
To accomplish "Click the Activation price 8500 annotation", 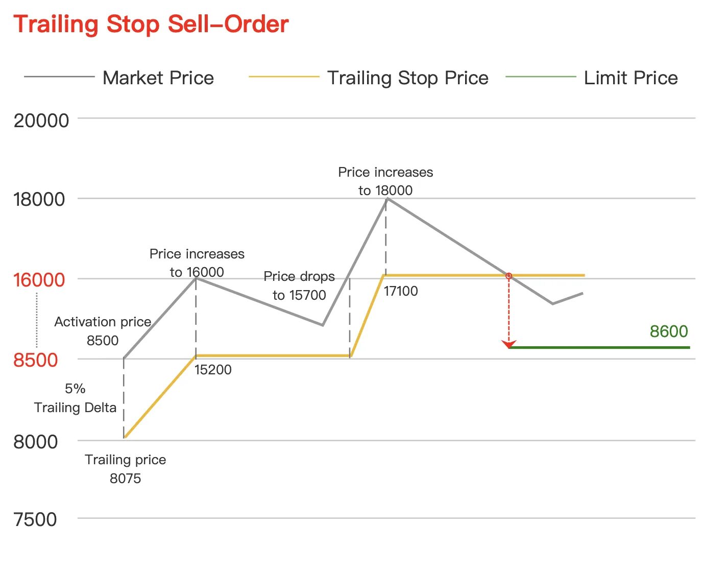I will [103, 331].
